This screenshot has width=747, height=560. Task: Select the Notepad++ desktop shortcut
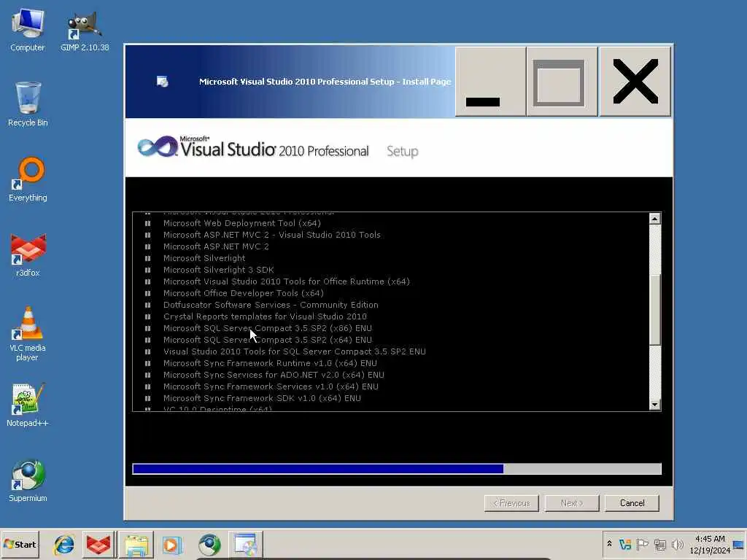pyautogui.click(x=28, y=405)
